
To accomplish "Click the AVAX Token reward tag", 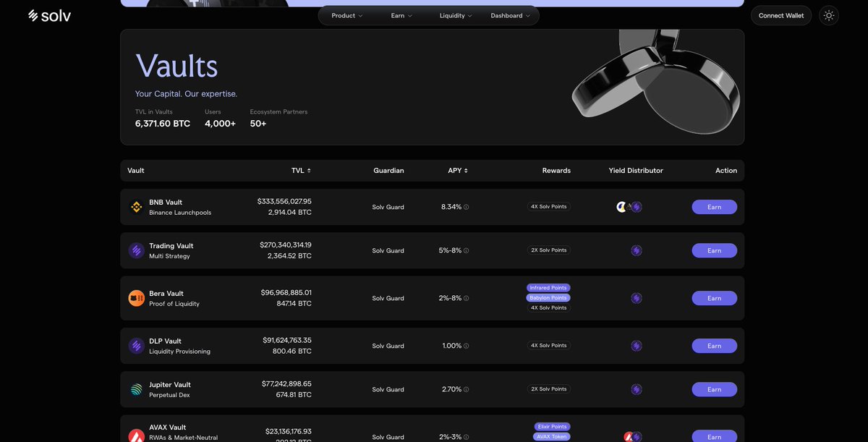I will click(552, 437).
